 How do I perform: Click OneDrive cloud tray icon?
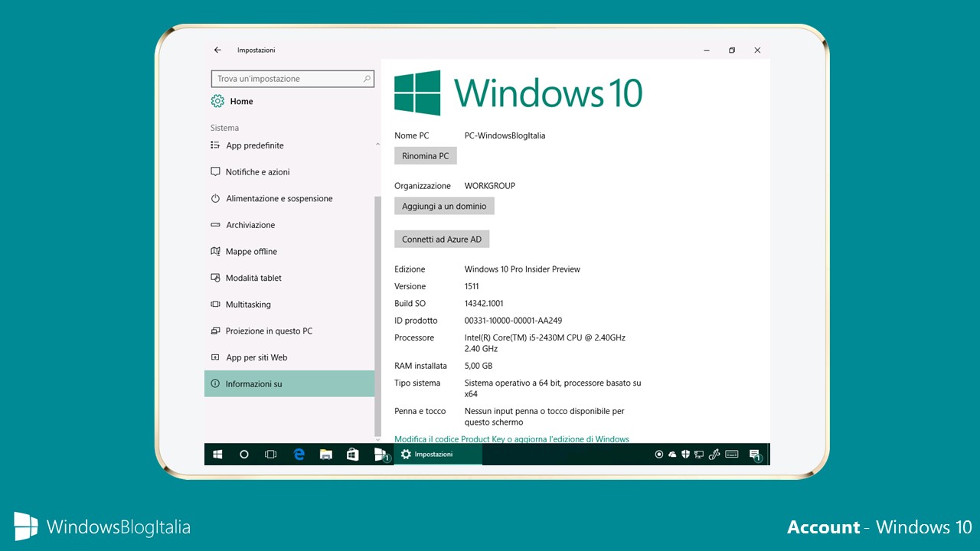672,455
